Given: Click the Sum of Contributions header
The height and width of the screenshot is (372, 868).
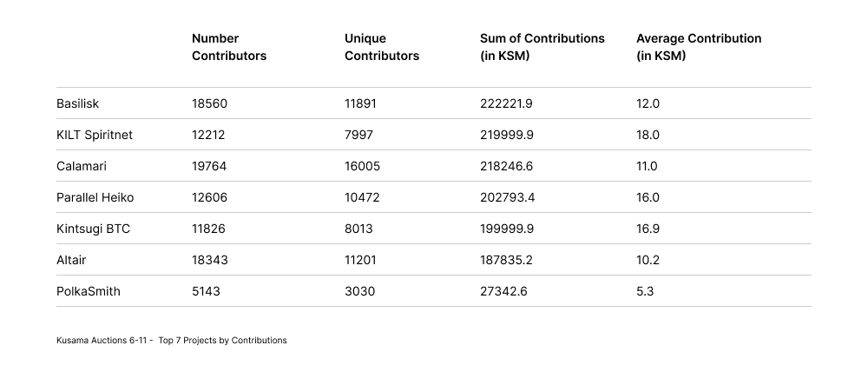Looking at the screenshot, I should pyautogui.click(x=542, y=47).
